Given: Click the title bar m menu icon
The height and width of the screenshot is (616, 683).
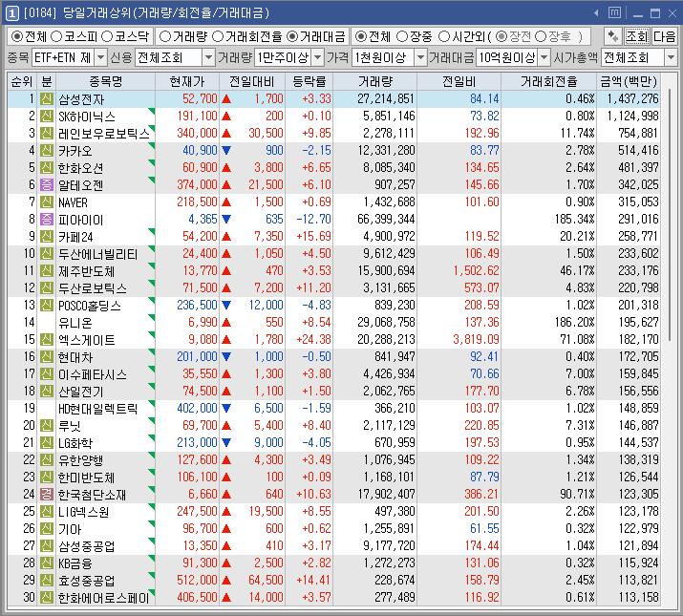Looking at the screenshot, I should (614, 12).
